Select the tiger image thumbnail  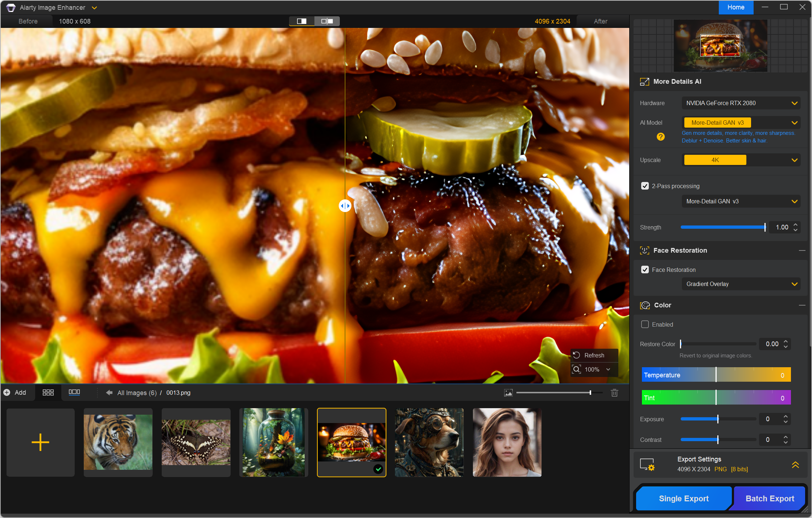point(118,442)
